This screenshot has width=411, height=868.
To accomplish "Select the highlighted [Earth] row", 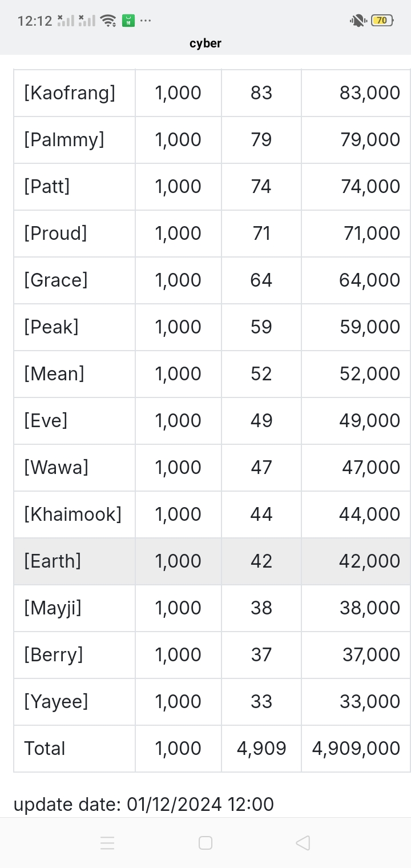I will (212, 561).
